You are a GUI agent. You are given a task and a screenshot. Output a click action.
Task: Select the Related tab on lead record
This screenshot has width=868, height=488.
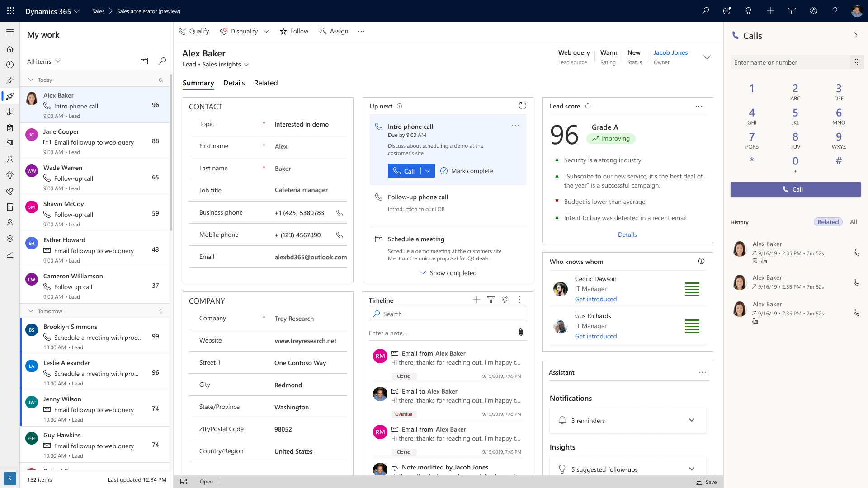click(x=265, y=83)
